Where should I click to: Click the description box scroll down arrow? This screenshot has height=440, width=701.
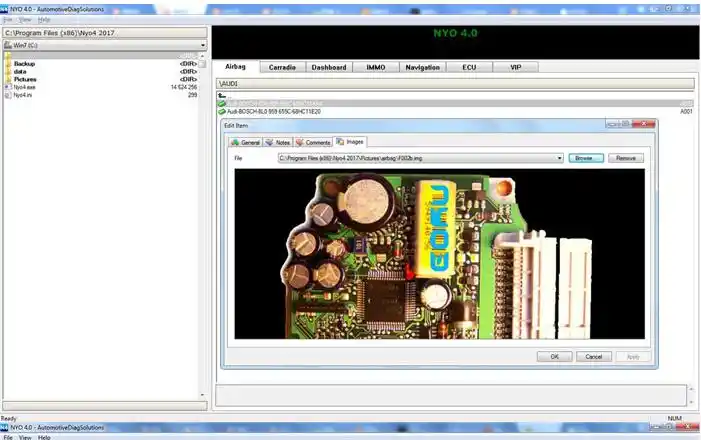pyautogui.click(x=691, y=402)
